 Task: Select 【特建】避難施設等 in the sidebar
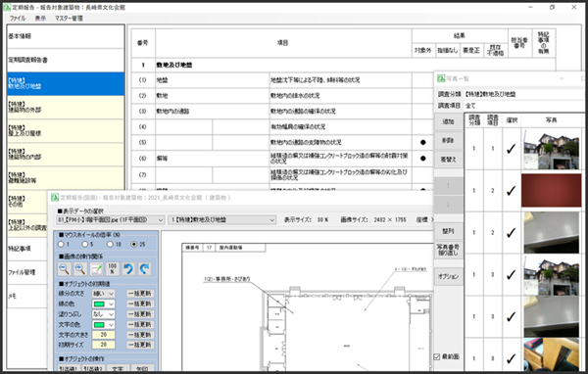pyautogui.click(x=66, y=178)
